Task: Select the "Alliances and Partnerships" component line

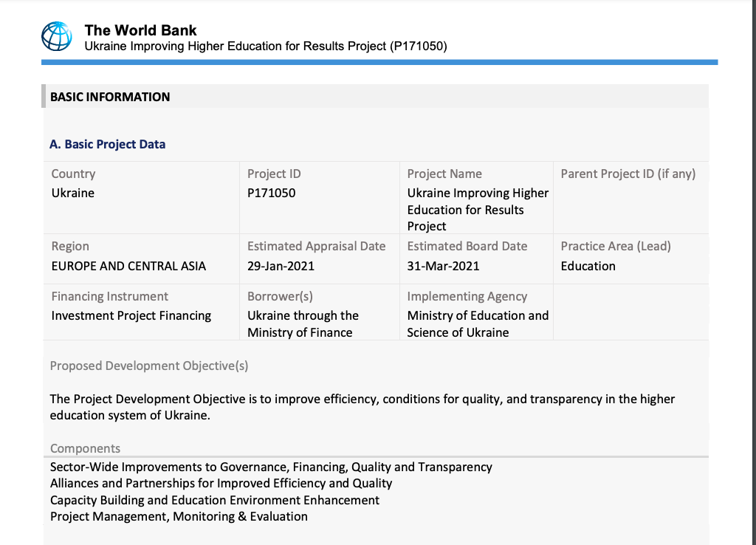Action: coord(221,484)
